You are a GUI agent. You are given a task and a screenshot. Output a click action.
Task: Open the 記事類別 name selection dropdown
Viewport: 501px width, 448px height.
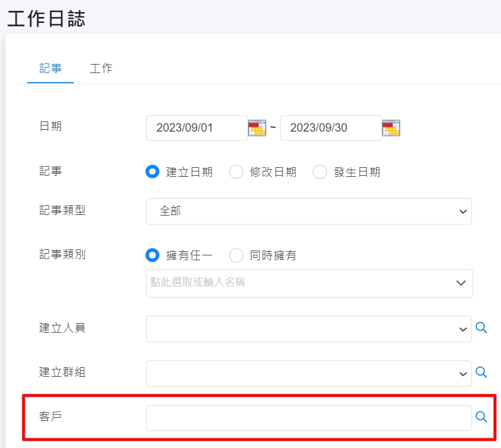pos(308,283)
